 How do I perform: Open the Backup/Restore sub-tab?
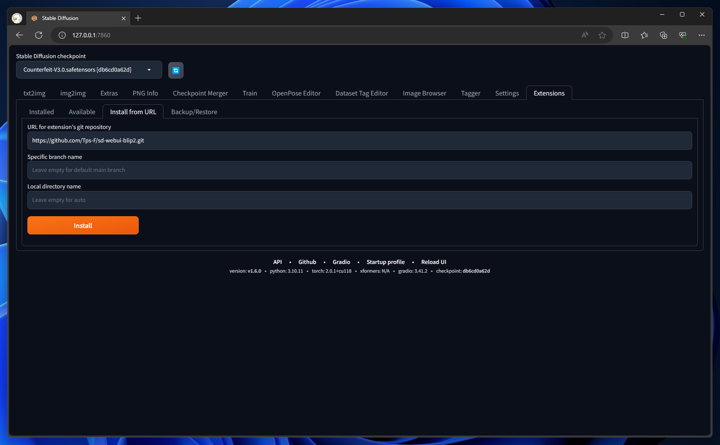194,112
